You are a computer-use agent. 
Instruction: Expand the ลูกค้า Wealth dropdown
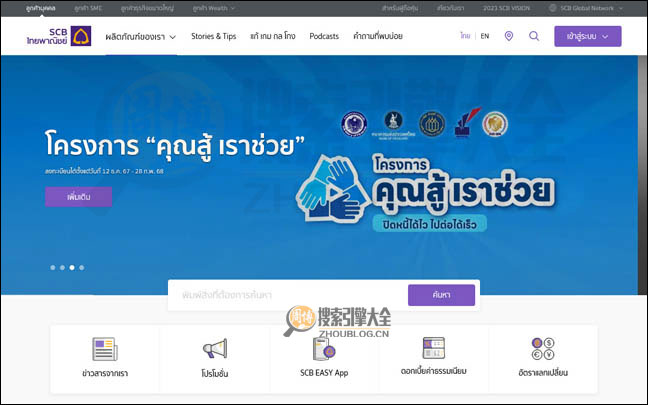pos(214,8)
